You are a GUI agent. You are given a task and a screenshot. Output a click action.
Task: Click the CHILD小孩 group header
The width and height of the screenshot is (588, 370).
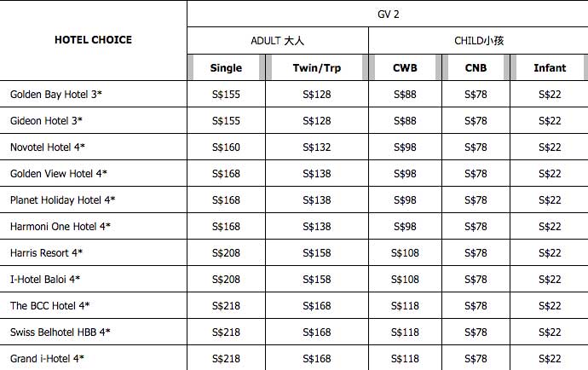click(478, 41)
